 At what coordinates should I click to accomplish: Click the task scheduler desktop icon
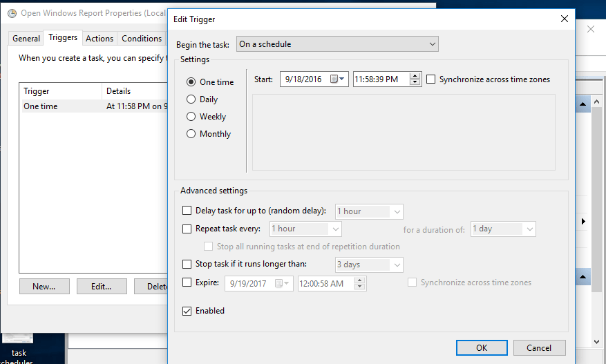[17, 349]
